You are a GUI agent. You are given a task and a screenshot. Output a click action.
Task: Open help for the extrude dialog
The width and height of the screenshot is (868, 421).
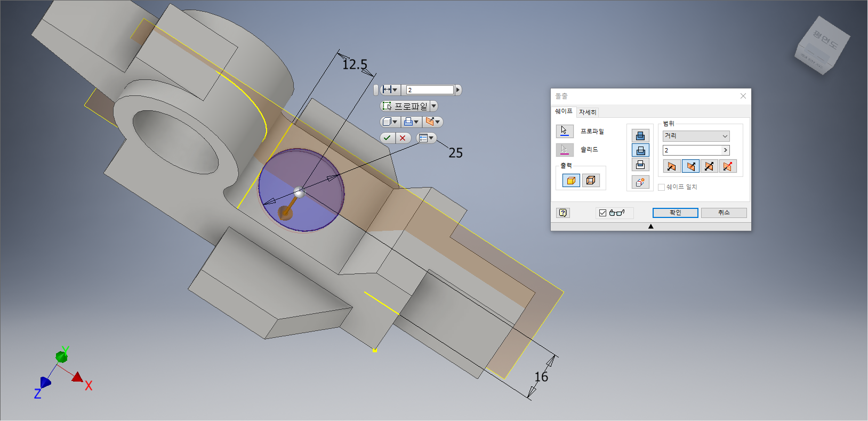(563, 213)
